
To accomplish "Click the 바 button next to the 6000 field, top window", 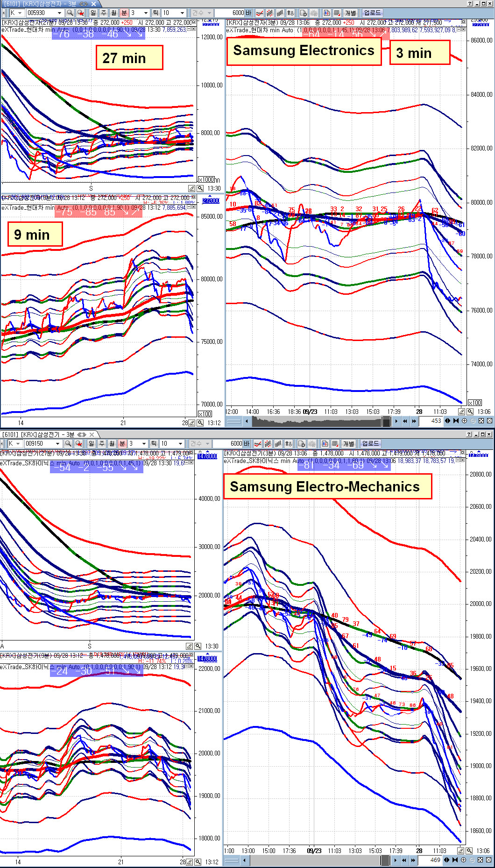I will 248,13.
